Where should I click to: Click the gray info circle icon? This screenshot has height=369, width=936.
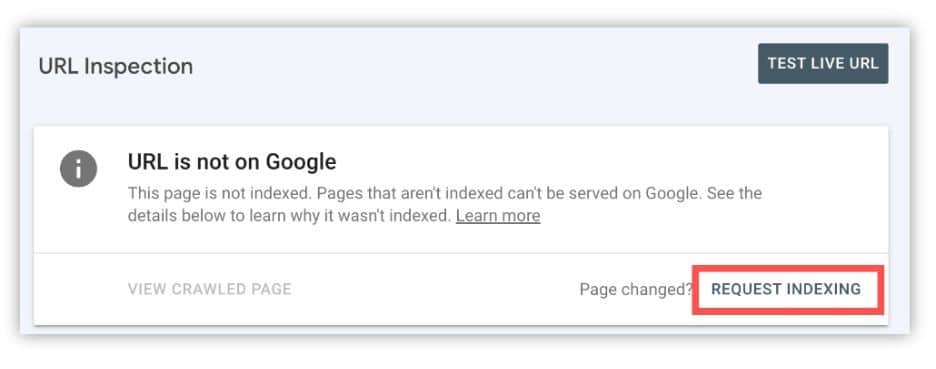coord(78,168)
